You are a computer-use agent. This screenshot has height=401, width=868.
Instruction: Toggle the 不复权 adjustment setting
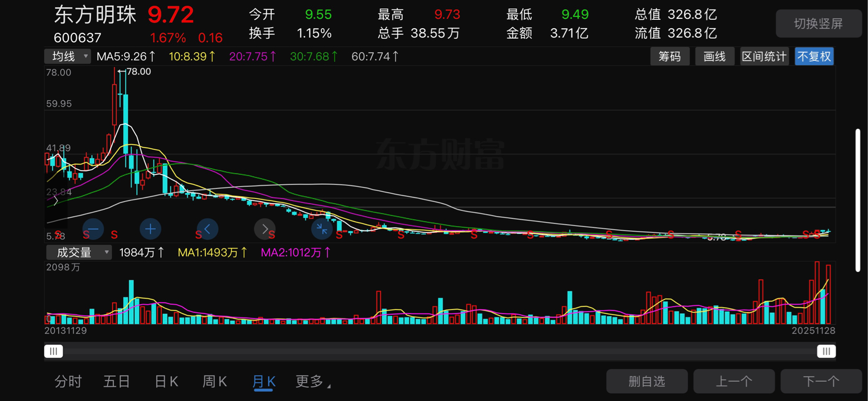coord(814,56)
